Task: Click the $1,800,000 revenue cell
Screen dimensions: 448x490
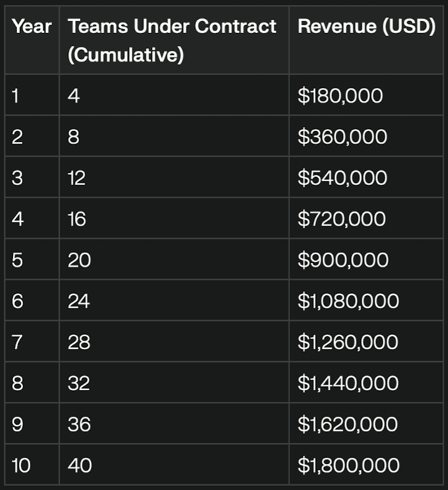Action: (347, 465)
